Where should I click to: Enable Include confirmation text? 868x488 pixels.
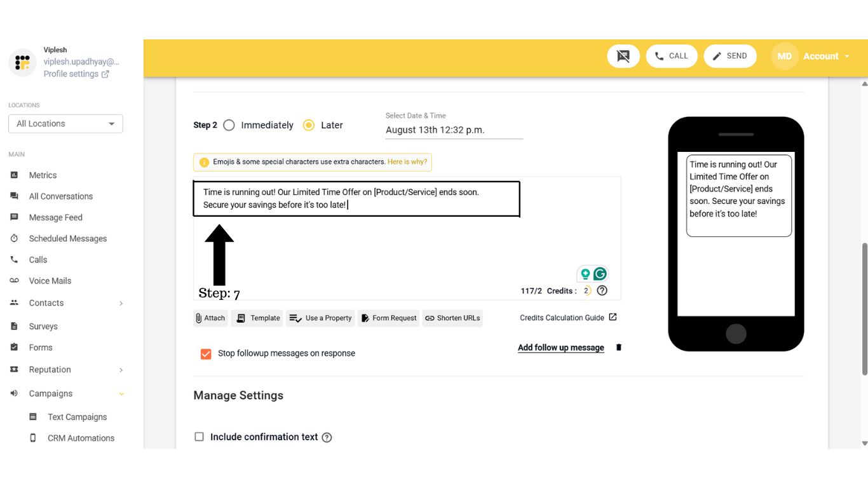pos(199,437)
